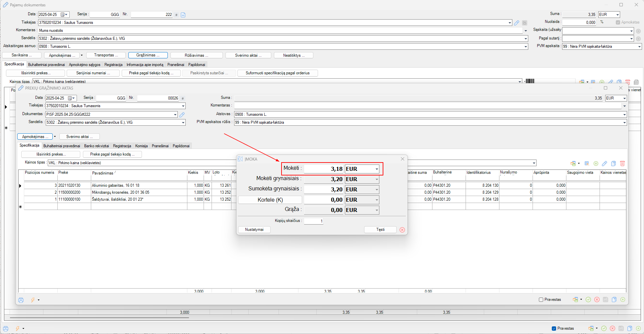Click the lightning bolt icon in the return act window
Screen dimensions: 644x334
(33, 300)
